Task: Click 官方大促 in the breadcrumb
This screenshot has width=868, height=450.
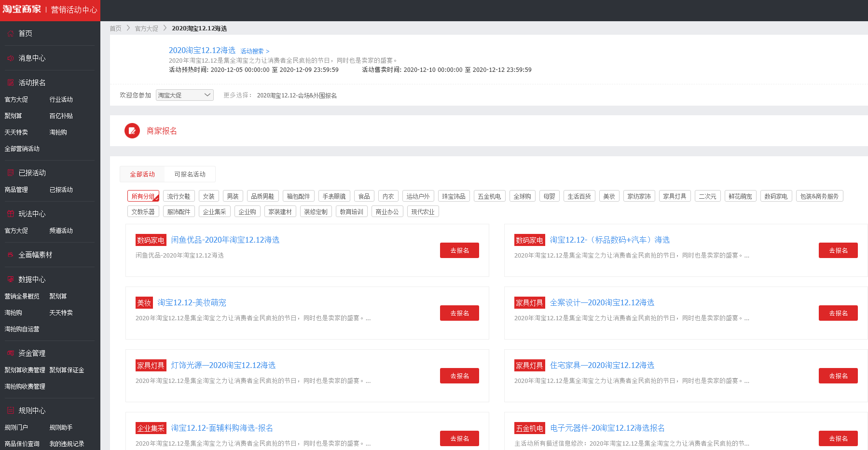Action: tap(146, 28)
